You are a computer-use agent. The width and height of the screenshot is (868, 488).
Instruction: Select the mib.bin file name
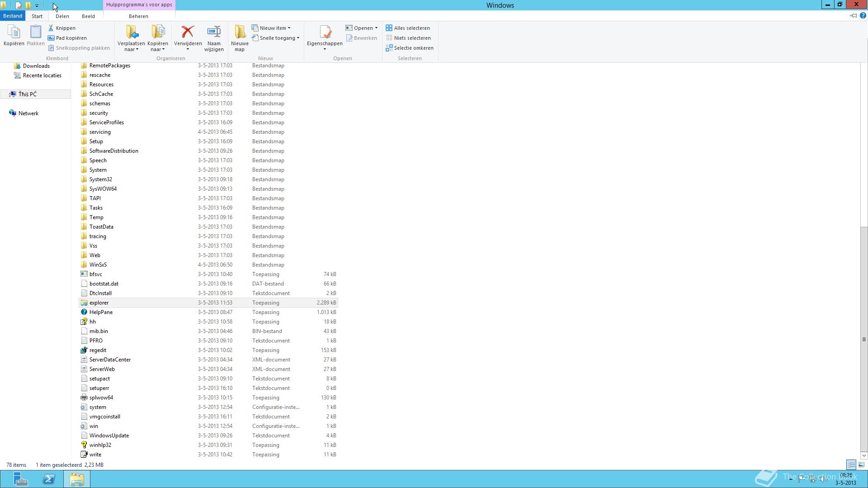pos(99,331)
